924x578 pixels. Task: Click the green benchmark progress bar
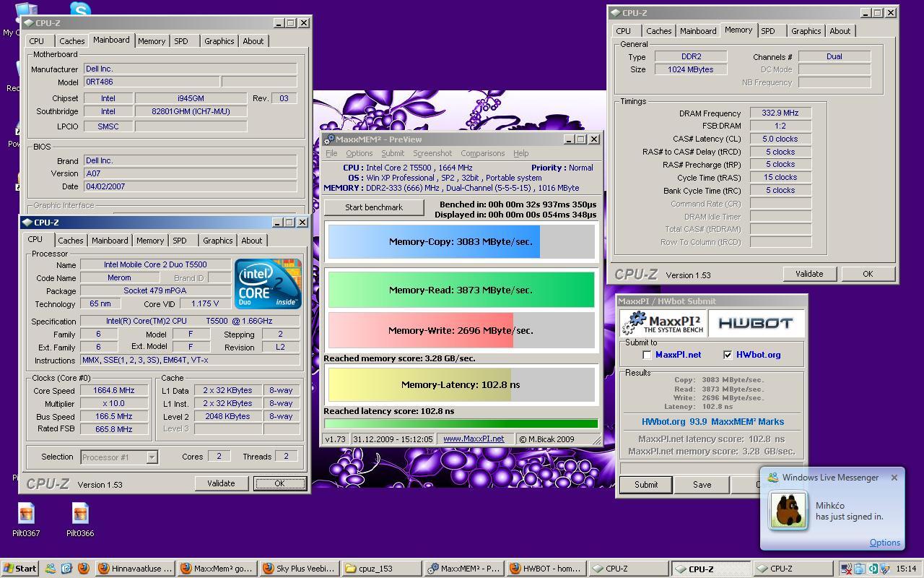pos(461,424)
